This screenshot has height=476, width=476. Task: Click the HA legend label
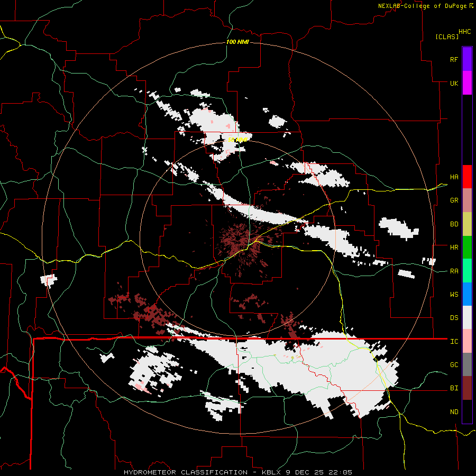[454, 177]
